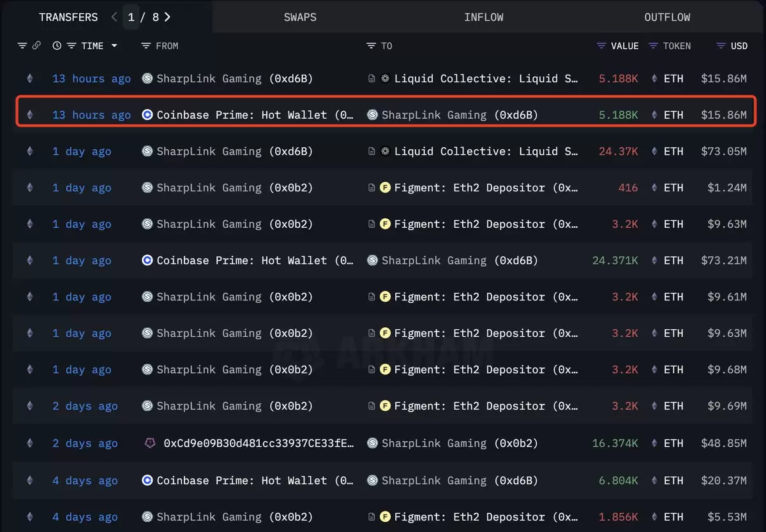Click the Liquid Collective logo in the $73.05M row
The height and width of the screenshot is (532, 766).
[x=385, y=151]
